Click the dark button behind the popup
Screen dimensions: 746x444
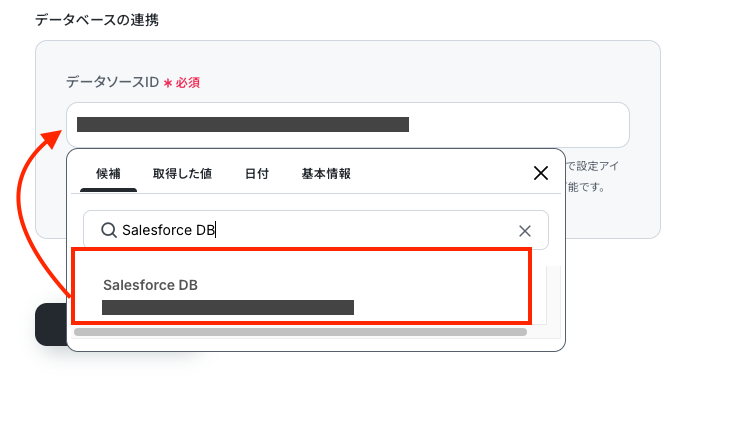(50, 325)
